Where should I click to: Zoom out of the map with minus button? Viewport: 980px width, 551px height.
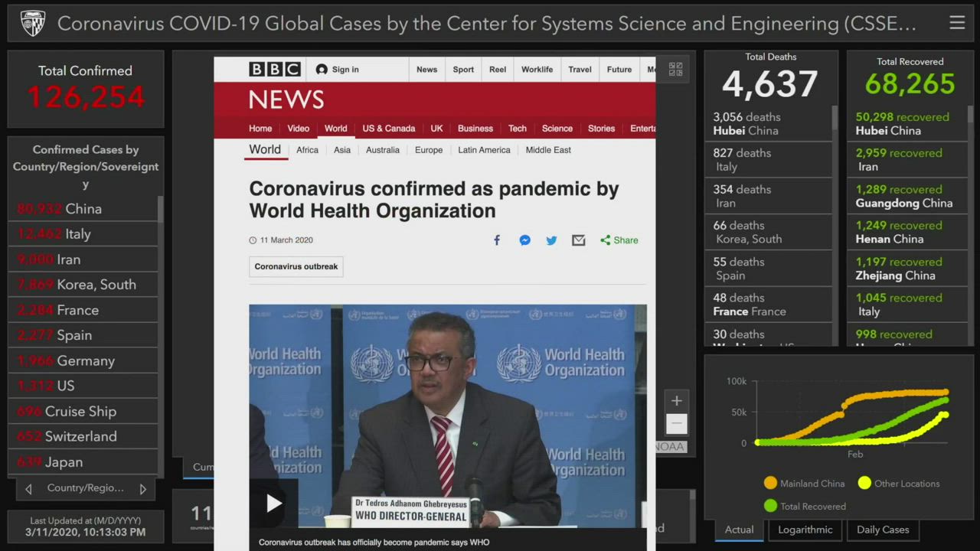676,423
